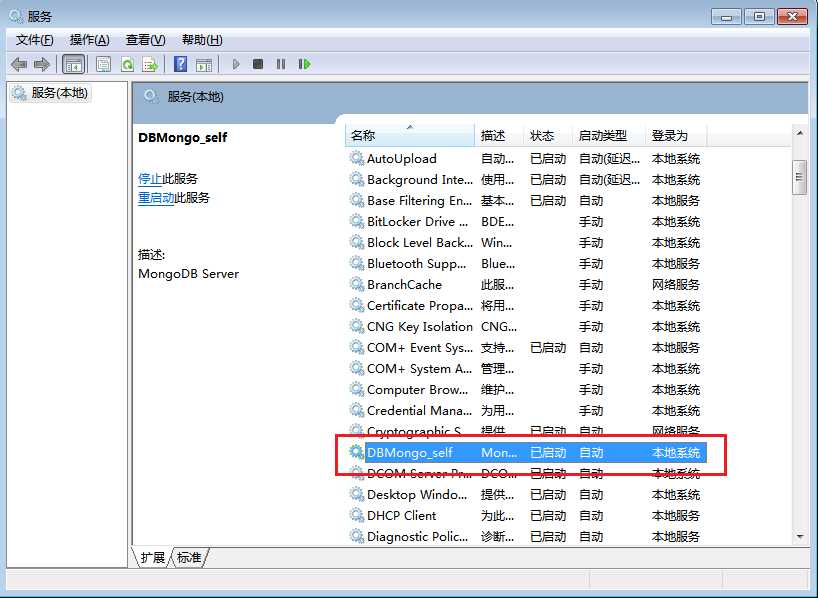Click the scrollbar down arrow in services list
The image size is (818, 598).
800,536
